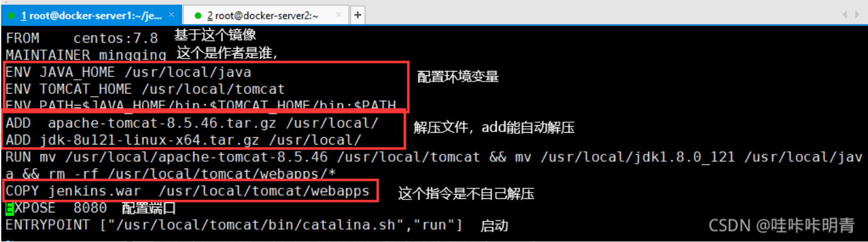Click the 'ADD jdk-8u121-linux-x64.tar.gz' line
Image resolution: width=868 pixels, height=242 pixels.
pos(183,140)
